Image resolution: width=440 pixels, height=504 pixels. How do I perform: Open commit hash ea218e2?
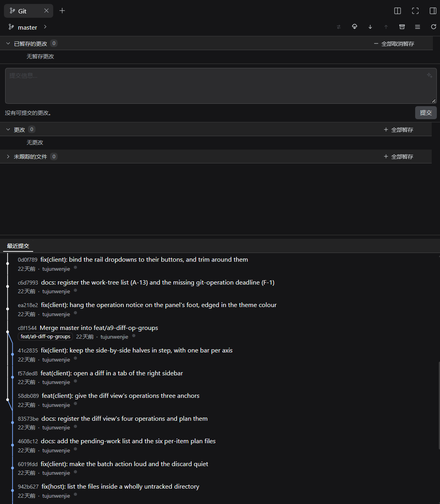(28, 305)
